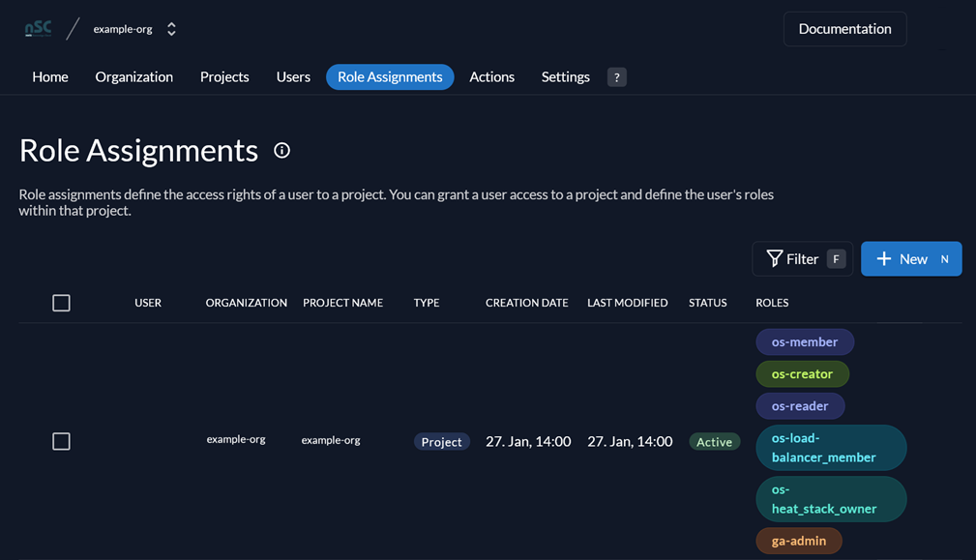Click the info icon beside Role Assignments
Image resolution: width=976 pixels, height=560 pixels.
pyautogui.click(x=282, y=151)
